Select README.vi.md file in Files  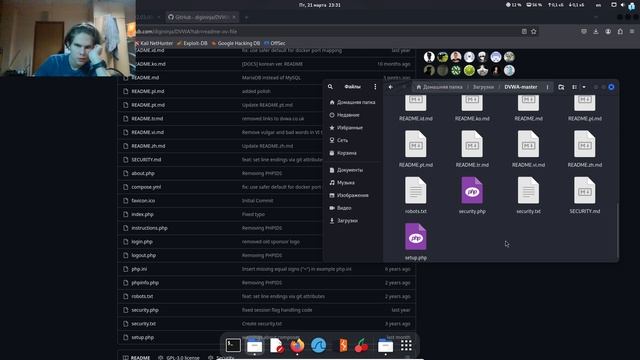tap(529, 149)
